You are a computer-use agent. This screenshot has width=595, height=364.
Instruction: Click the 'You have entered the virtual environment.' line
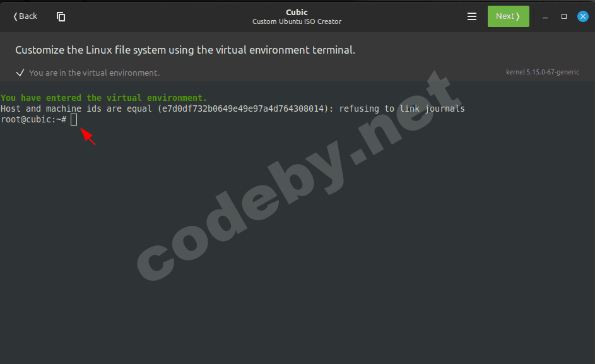pyautogui.click(x=104, y=98)
